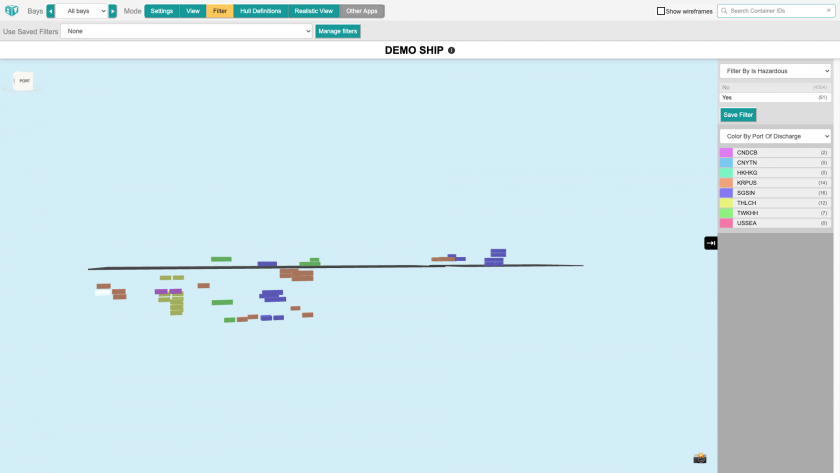Click the KRPUS orange color swatch
Viewport: 840px width, 473px height.
coord(726,183)
